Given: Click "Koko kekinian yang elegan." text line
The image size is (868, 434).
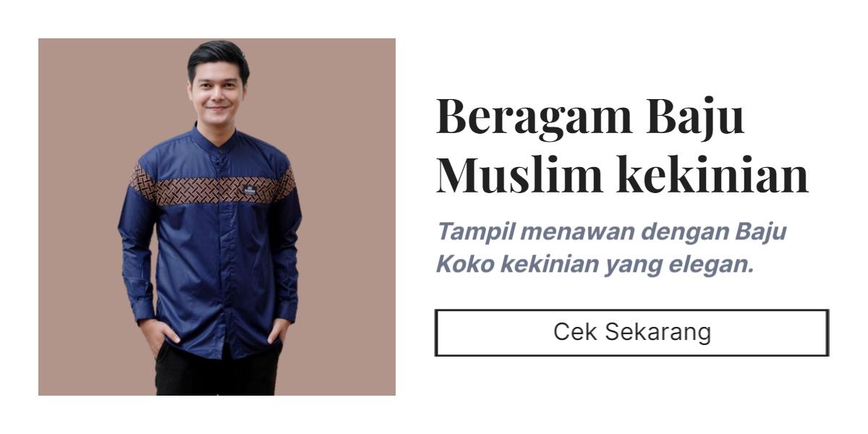Looking at the screenshot, I should click(595, 264).
